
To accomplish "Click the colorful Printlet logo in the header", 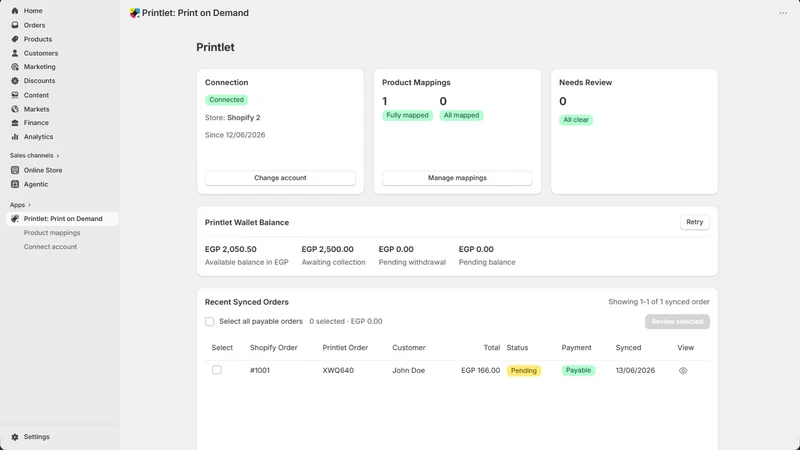I will [135, 13].
